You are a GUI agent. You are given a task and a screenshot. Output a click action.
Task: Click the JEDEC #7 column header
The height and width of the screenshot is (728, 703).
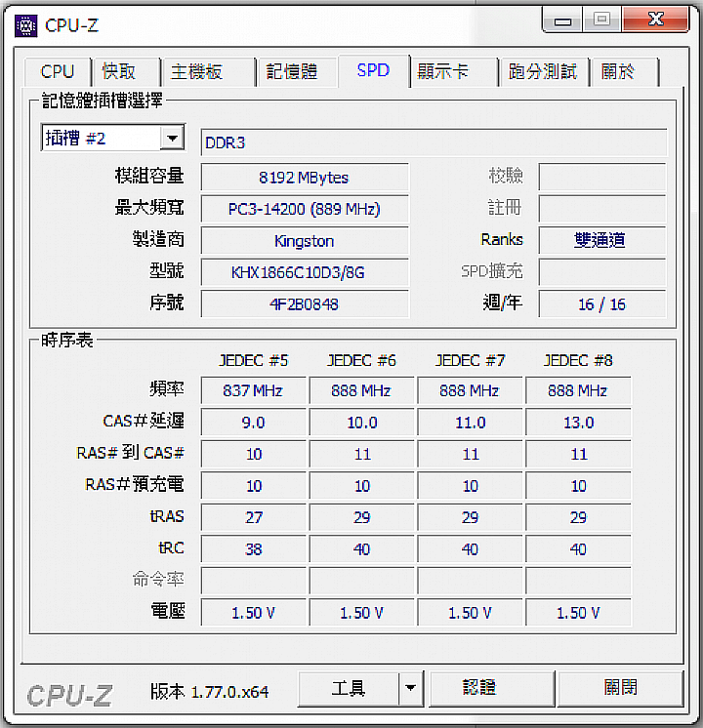470,361
